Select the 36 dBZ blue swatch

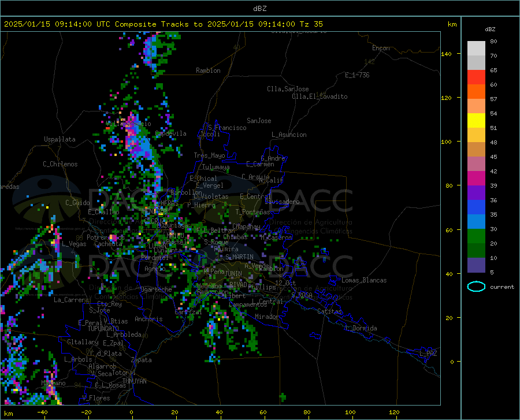[x=476, y=207]
